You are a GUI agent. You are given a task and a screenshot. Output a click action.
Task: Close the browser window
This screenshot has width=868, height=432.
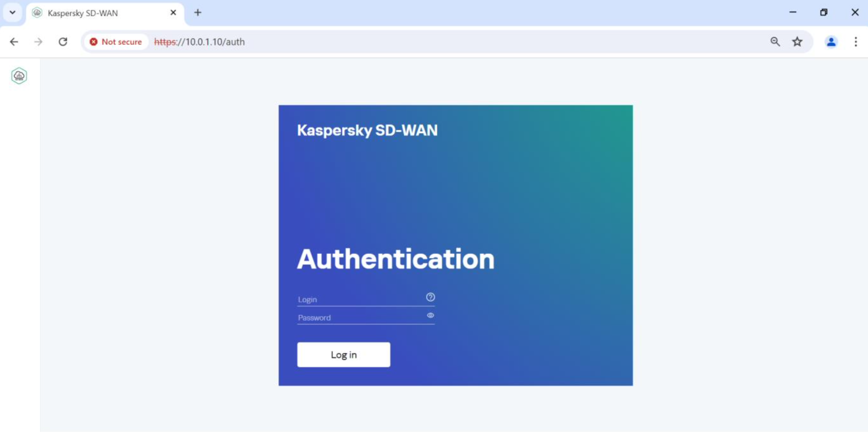point(855,12)
